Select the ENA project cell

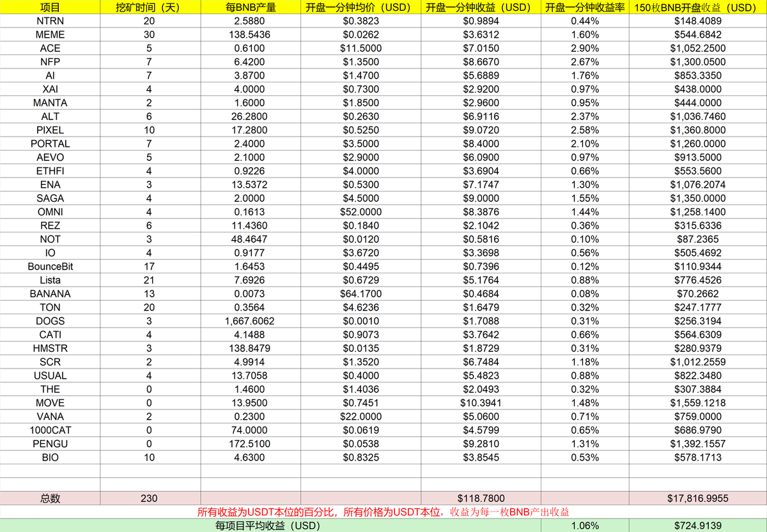point(50,185)
